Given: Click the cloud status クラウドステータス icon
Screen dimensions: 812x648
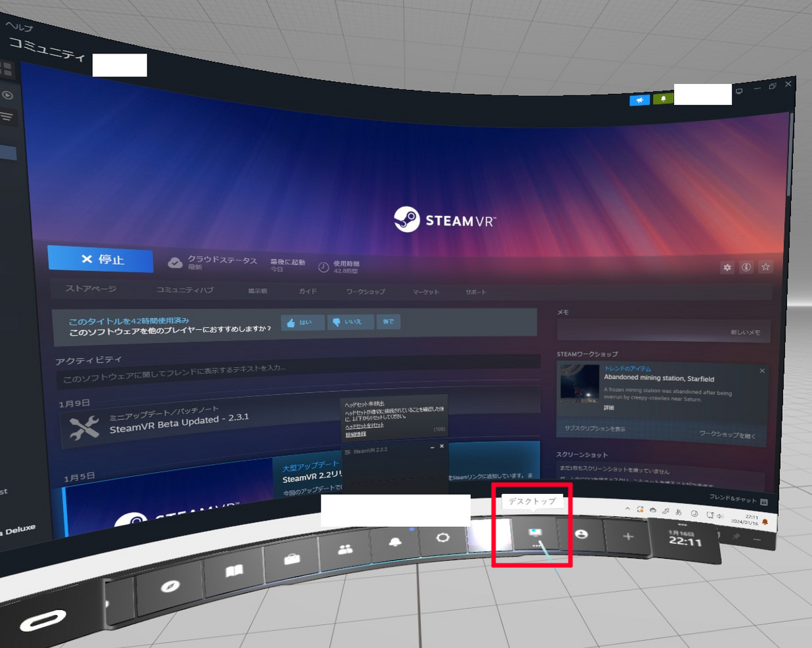Looking at the screenshot, I should pyautogui.click(x=175, y=262).
